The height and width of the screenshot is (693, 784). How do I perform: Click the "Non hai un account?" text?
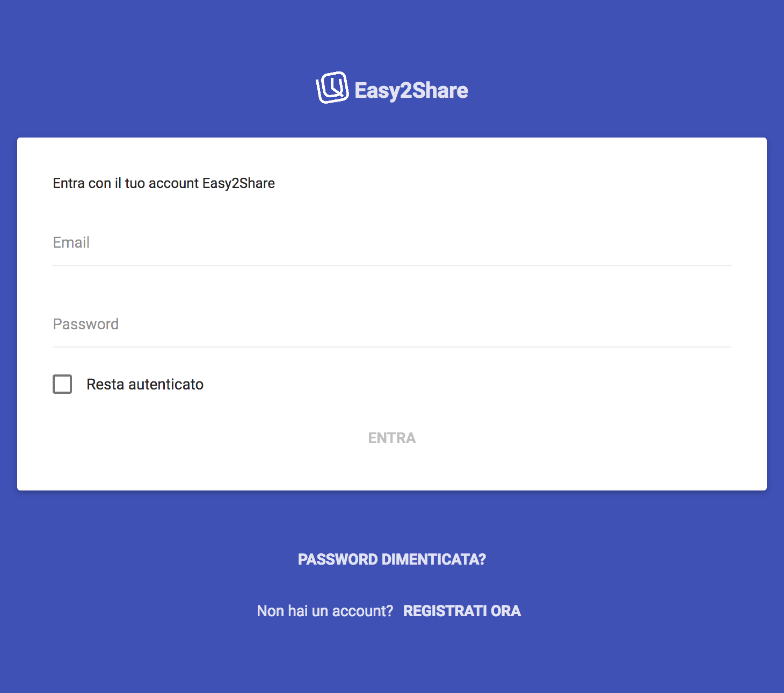coord(325,611)
